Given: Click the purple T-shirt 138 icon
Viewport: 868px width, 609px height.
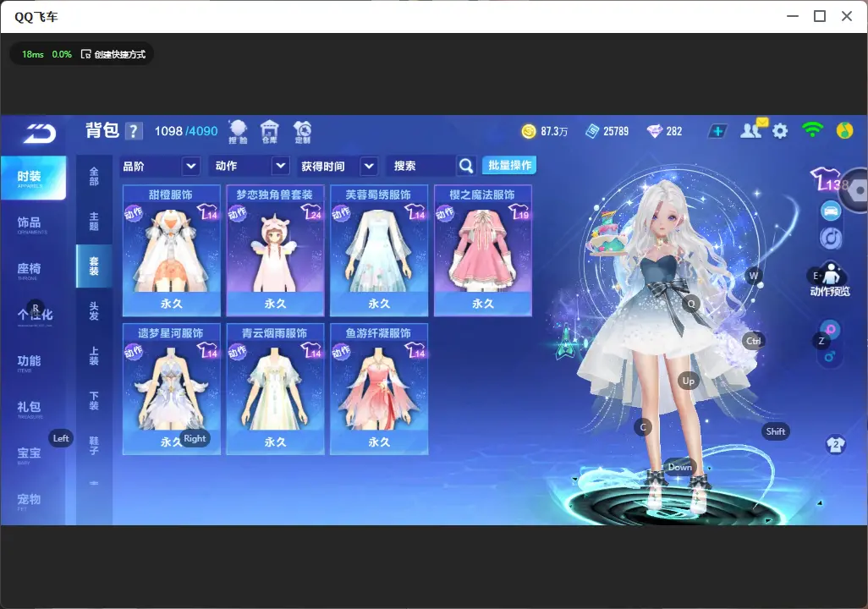Looking at the screenshot, I should [829, 179].
